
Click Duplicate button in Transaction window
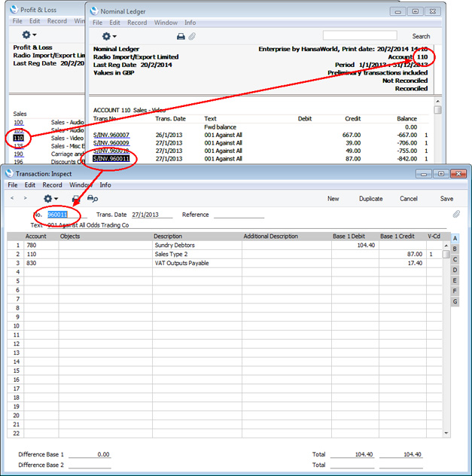pyautogui.click(x=370, y=199)
